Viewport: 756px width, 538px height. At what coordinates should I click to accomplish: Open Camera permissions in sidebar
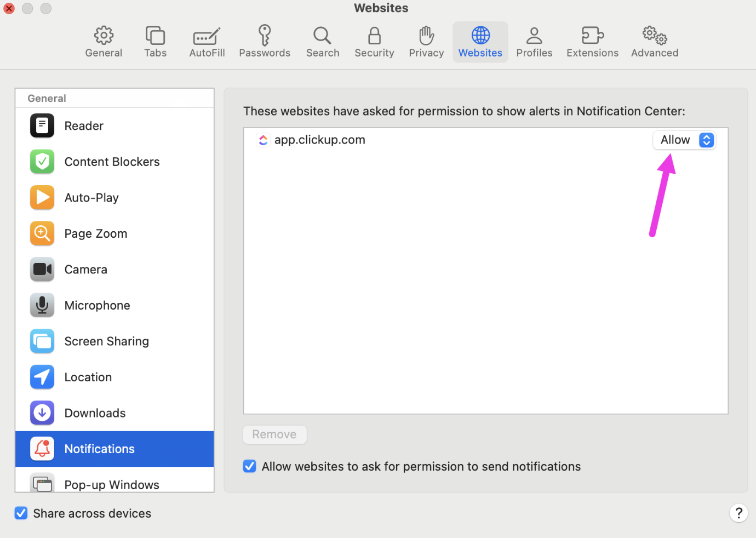click(86, 270)
